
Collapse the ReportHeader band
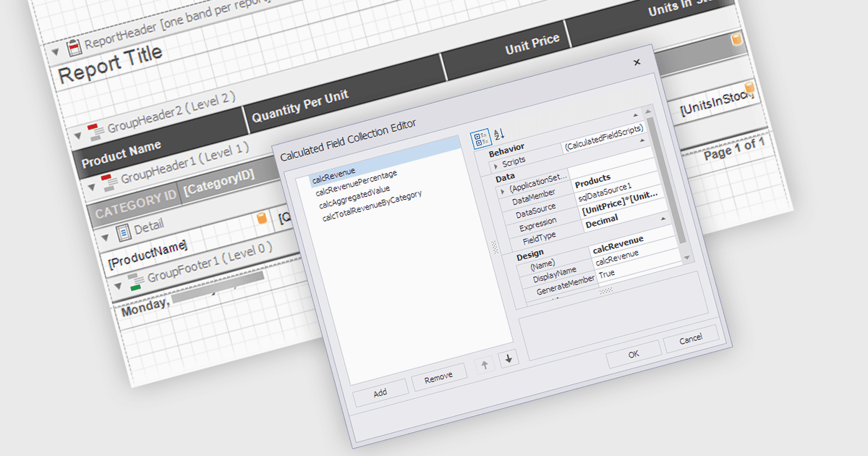pyautogui.click(x=56, y=52)
